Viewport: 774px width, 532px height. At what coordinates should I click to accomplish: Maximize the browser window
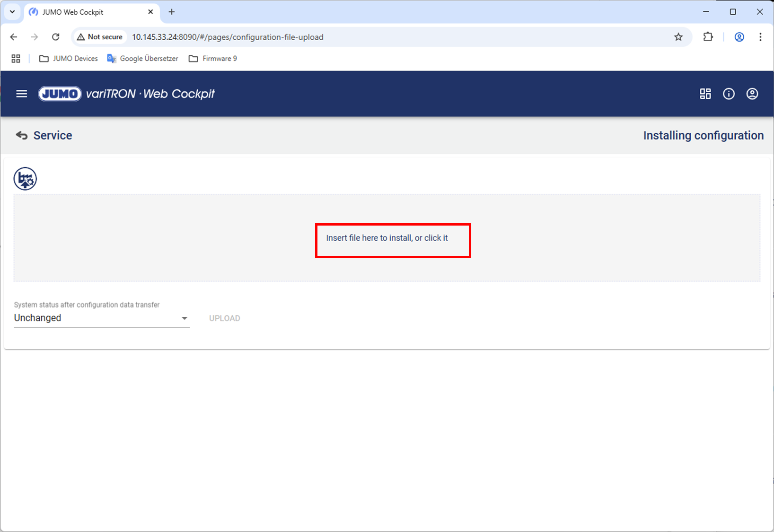tap(733, 12)
